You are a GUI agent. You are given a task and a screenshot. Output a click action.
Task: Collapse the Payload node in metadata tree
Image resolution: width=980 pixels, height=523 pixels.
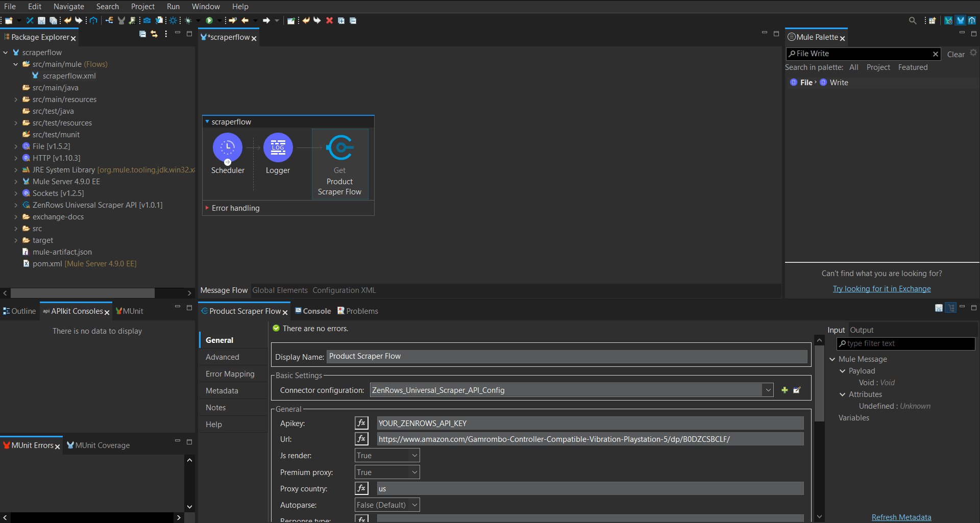click(843, 371)
